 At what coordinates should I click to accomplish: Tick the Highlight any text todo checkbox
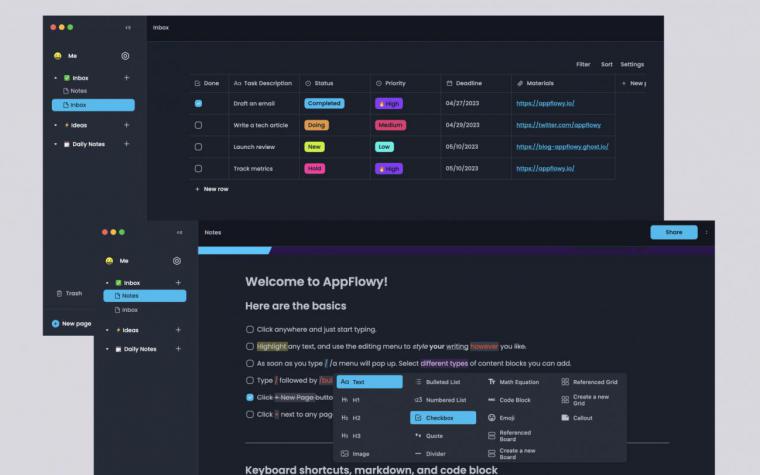[250, 347]
